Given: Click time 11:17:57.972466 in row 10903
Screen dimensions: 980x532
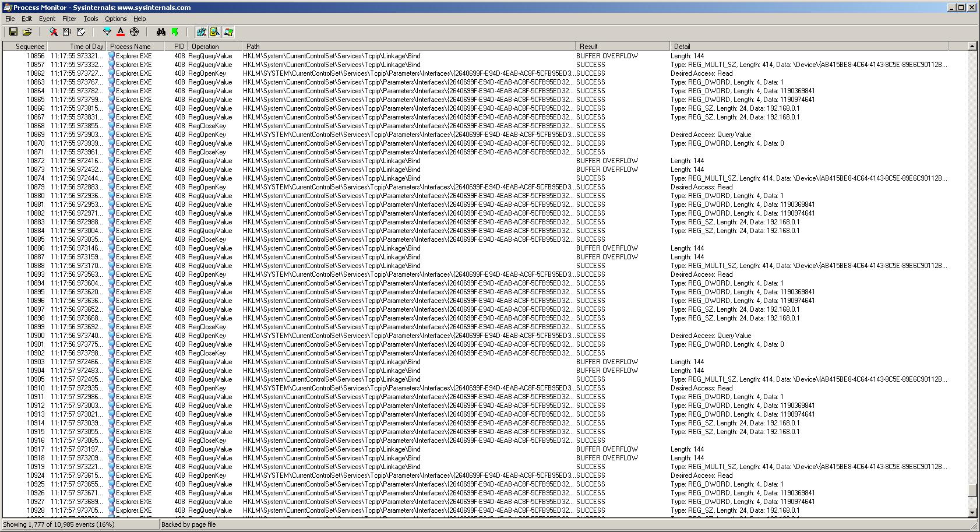Looking at the screenshot, I should point(76,362).
